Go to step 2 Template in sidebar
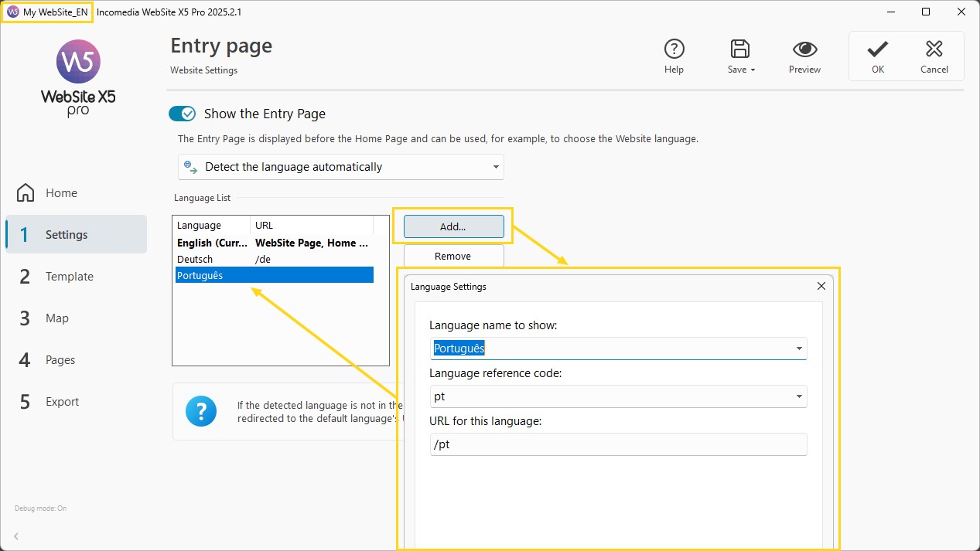Viewport: 980px width, 551px height. (76, 276)
